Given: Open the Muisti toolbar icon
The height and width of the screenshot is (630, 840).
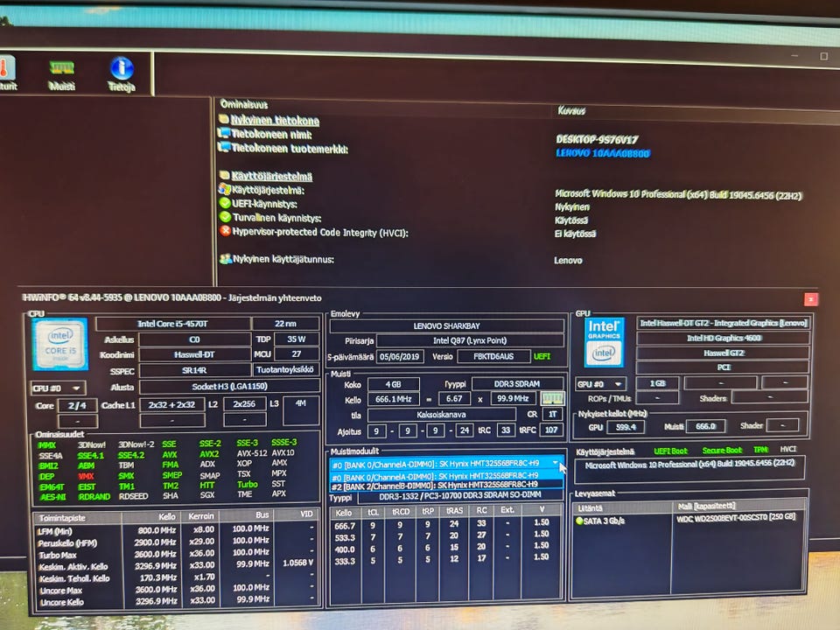Looking at the screenshot, I should [61, 74].
